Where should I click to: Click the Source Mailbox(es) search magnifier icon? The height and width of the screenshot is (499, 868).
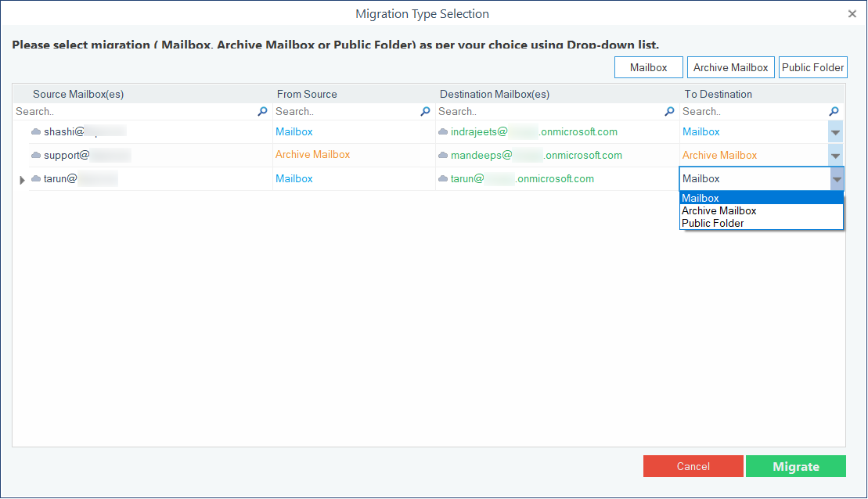point(262,111)
